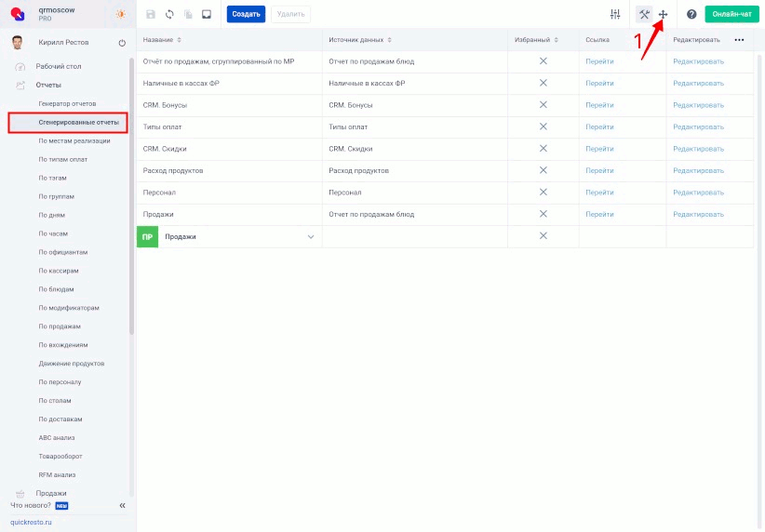Viewport: 765px width, 532px height.
Task: Click the save floppy disk icon
Action: coord(151,14)
